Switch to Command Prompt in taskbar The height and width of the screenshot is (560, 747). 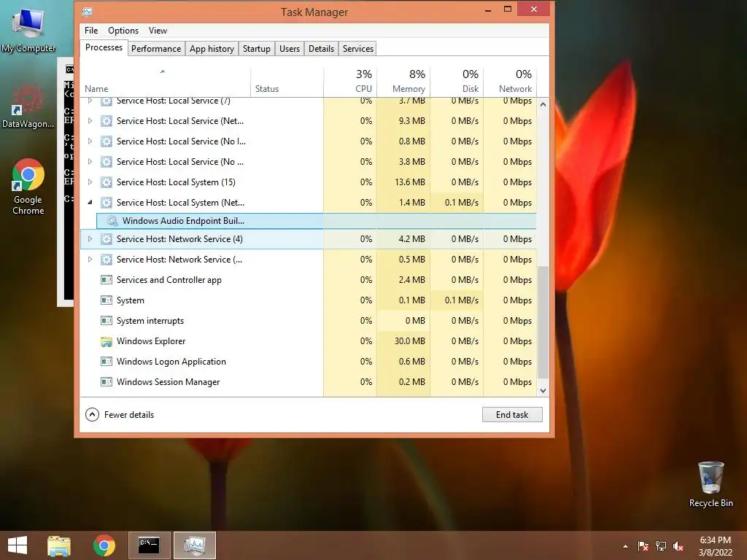pos(149,545)
